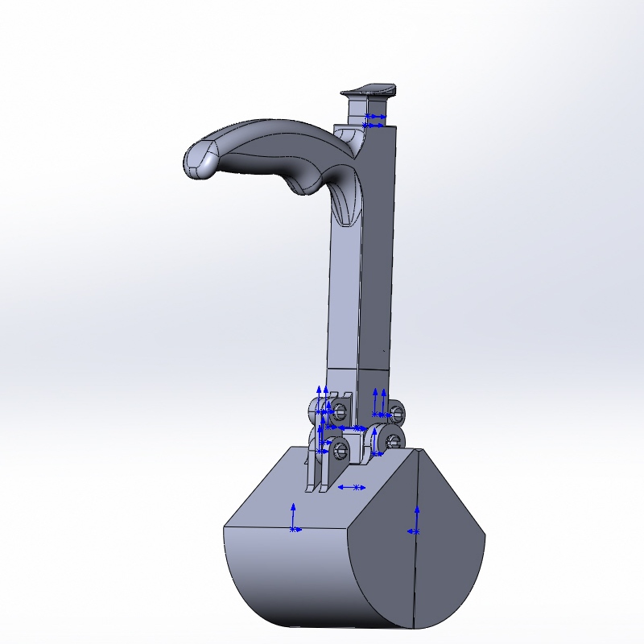The image size is (644, 644).
Task: Select the flared cap atop the column
Action: pyautogui.click(x=369, y=91)
